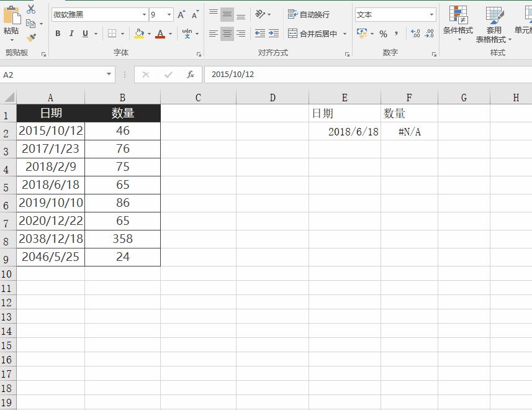Click Select All corner triangle

pos(8,98)
